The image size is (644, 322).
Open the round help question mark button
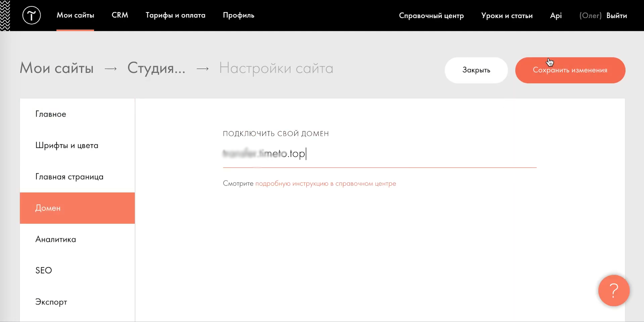tap(613, 290)
